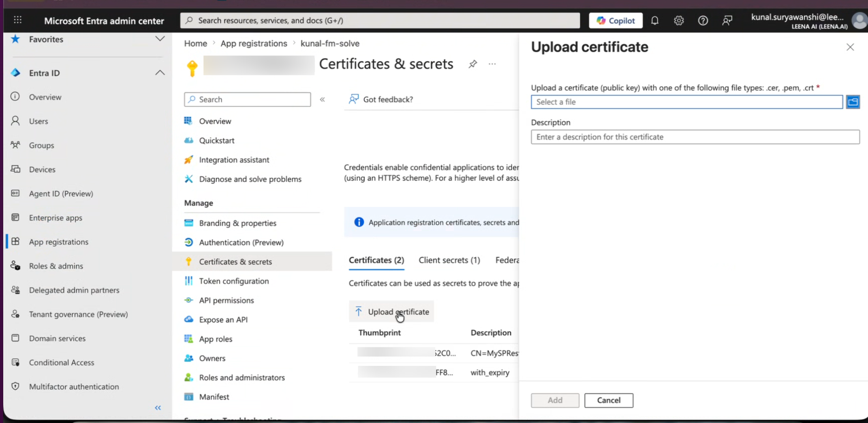
Task: Open portal settings gear
Action: 679,20
